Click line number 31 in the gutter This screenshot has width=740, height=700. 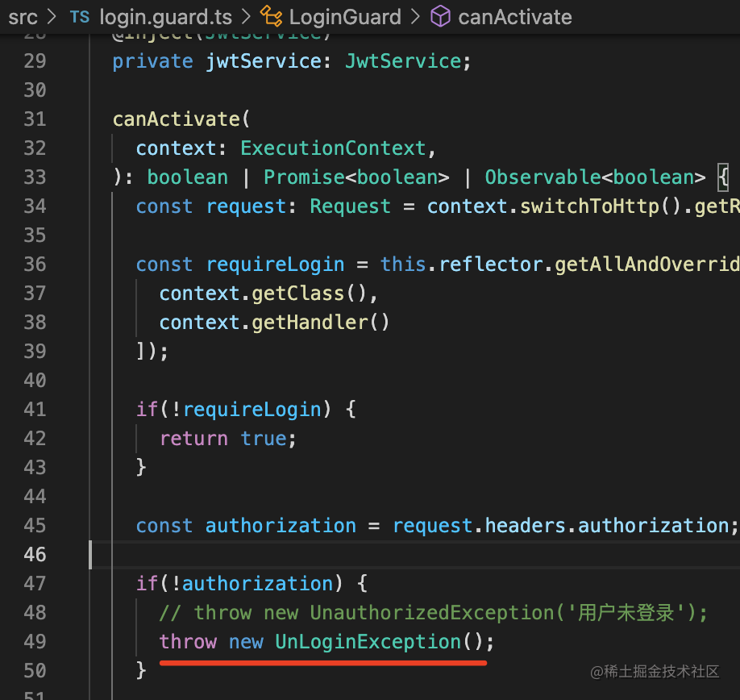[x=35, y=119]
